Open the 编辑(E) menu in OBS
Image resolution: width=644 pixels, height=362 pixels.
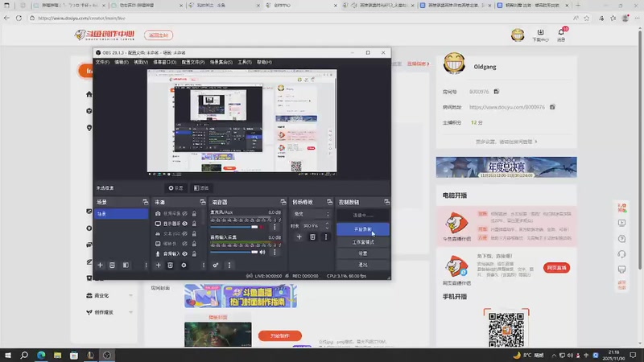[x=122, y=63]
